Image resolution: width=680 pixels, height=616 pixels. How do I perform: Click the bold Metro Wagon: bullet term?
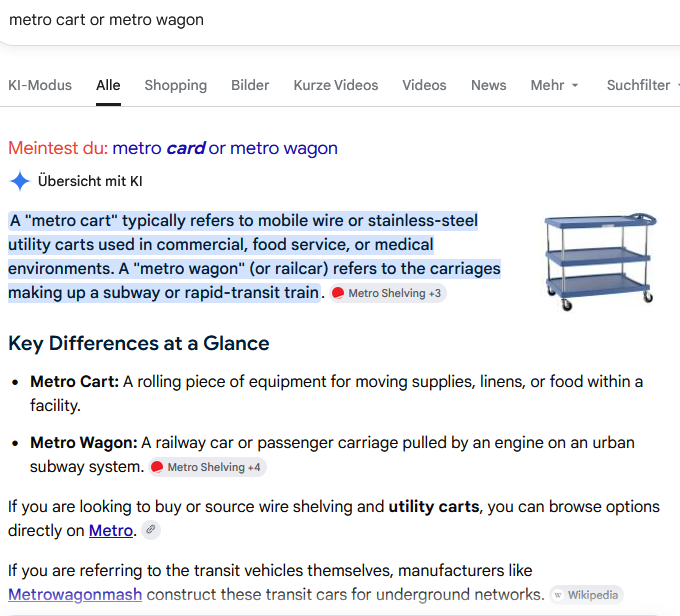(84, 443)
